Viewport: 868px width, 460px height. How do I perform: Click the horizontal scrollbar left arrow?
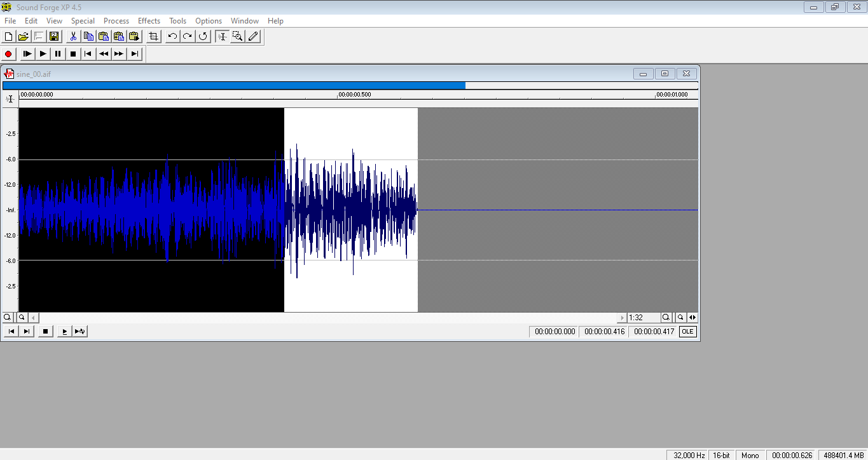tap(34, 317)
